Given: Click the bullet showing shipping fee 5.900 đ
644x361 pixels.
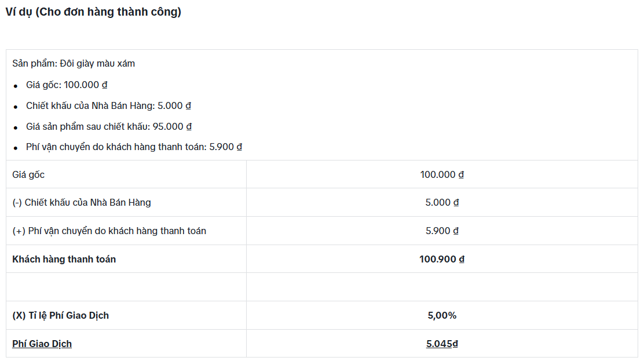Looking at the screenshot, I should tap(134, 147).
